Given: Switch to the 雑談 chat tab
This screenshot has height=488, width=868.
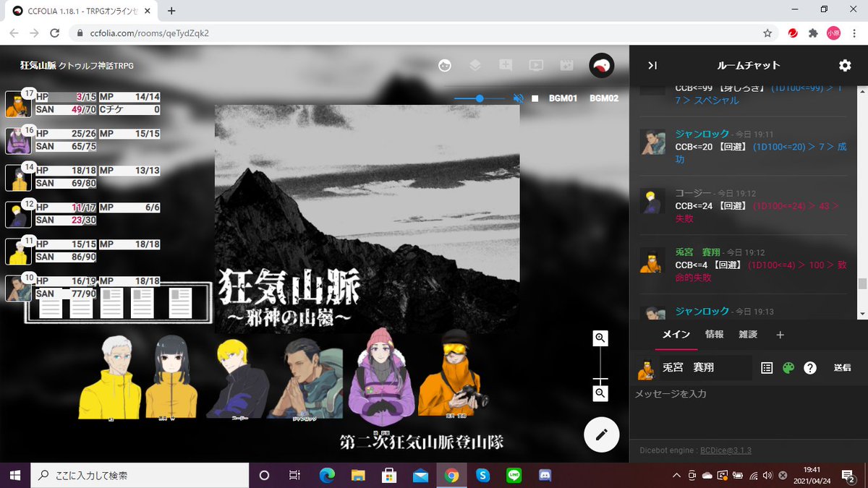Looking at the screenshot, I should (x=748, y=334).
